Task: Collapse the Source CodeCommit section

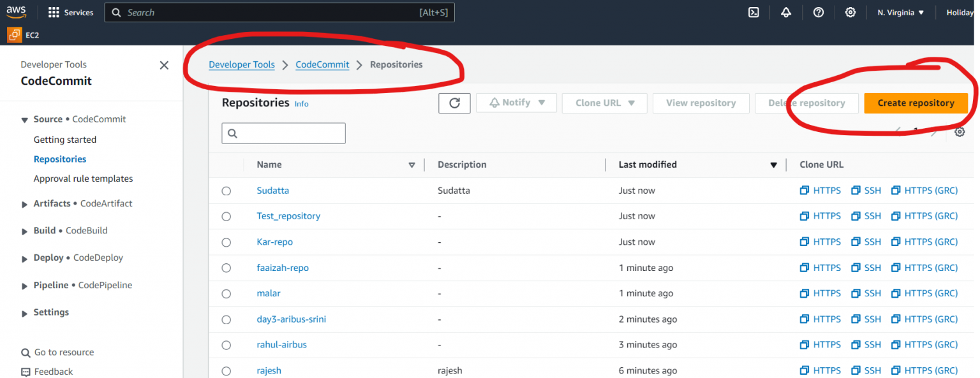Action: pyautogui.click(x=25, y=120)
